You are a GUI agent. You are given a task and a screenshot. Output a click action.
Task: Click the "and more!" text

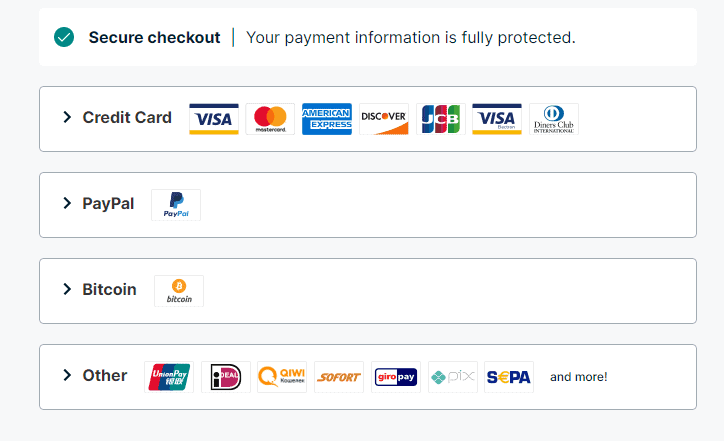point(579,377)
